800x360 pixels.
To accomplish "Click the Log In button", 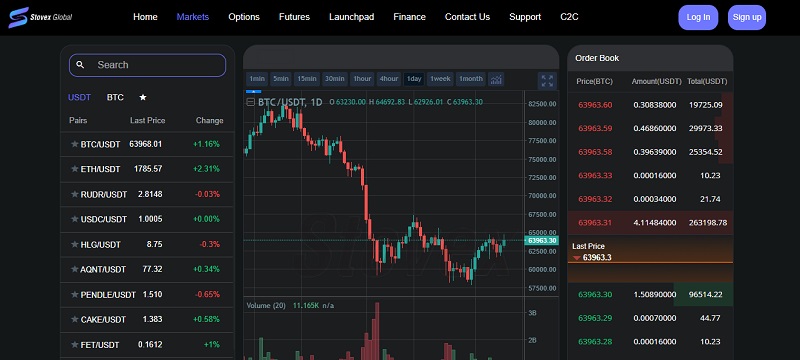I will 698,17.
